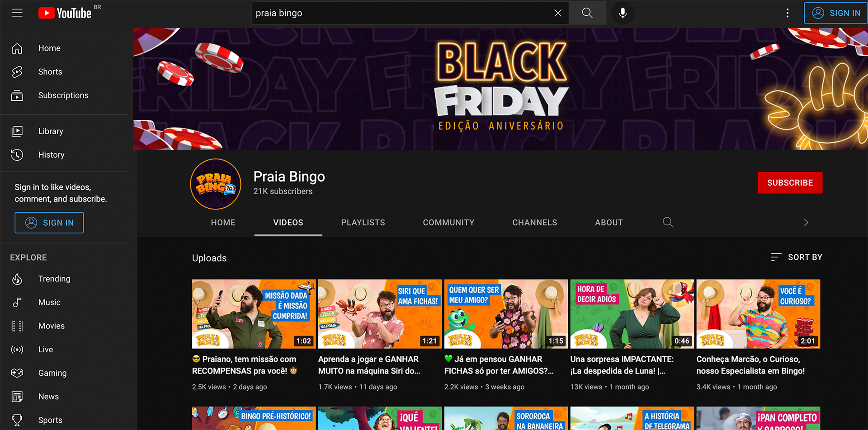The height and width of the screenshot is (430, 868).
Task: Play the Quem Quer Ser Meu Amigo thumbnail
Action: tap(506, 314)
